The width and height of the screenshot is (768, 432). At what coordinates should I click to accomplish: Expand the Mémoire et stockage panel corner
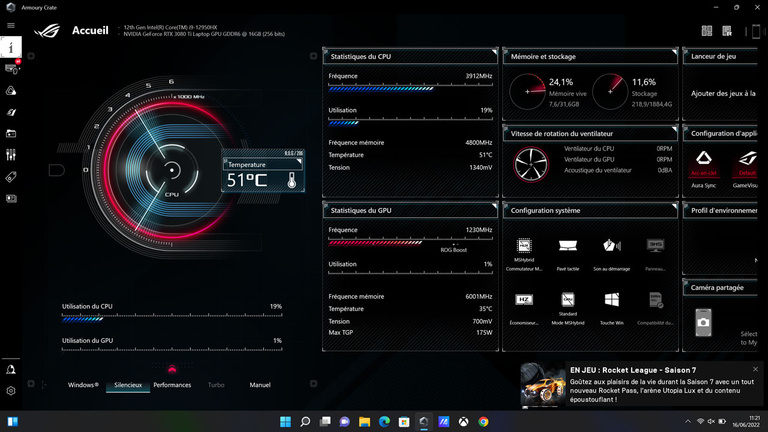(674, 51)
